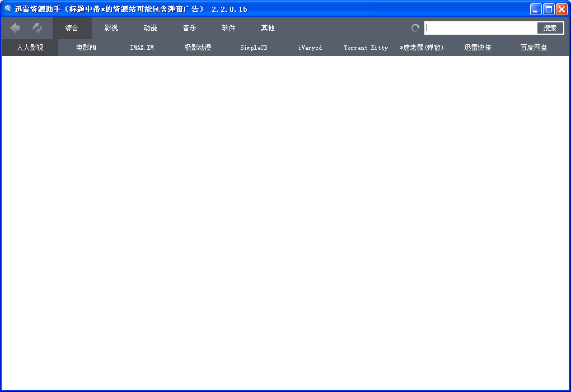Switch to the 影视 category tab
Viewport: 571px width, 392px height.
[x=111, y=28]
